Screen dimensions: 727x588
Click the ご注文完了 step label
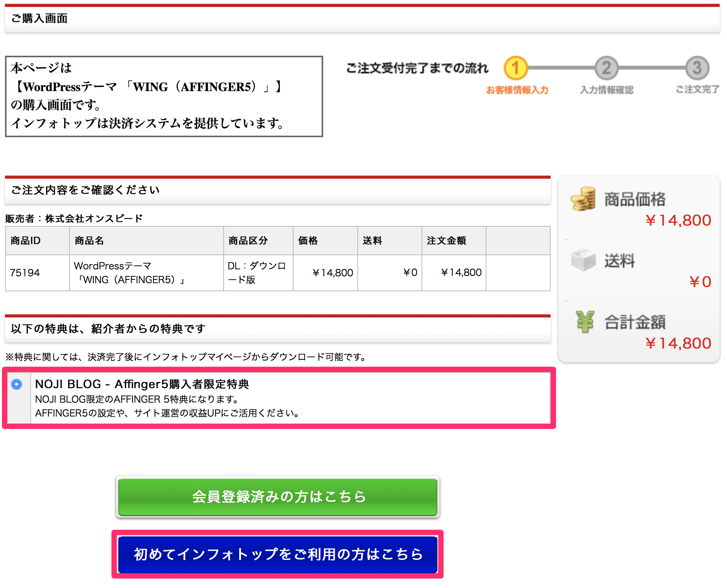point(697,90)
